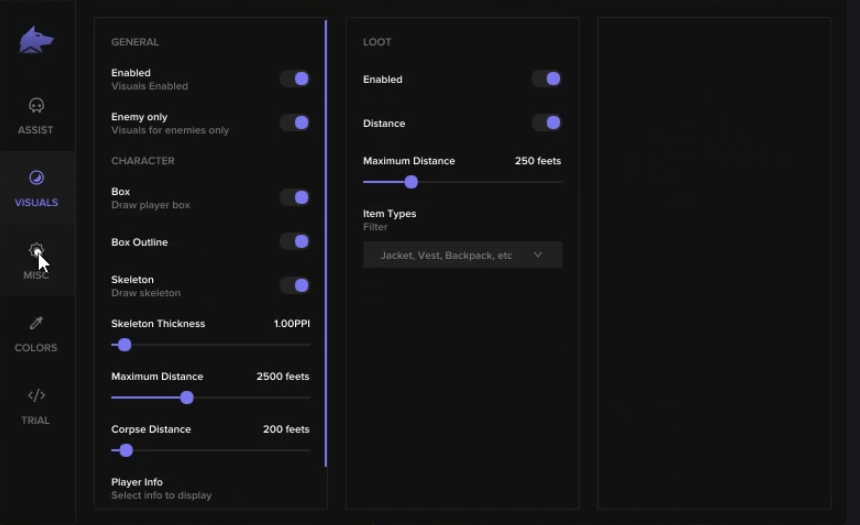Click the Skeleton Thickness slider handle
Viewport: 860px width, 525px height.
(125, 345)
